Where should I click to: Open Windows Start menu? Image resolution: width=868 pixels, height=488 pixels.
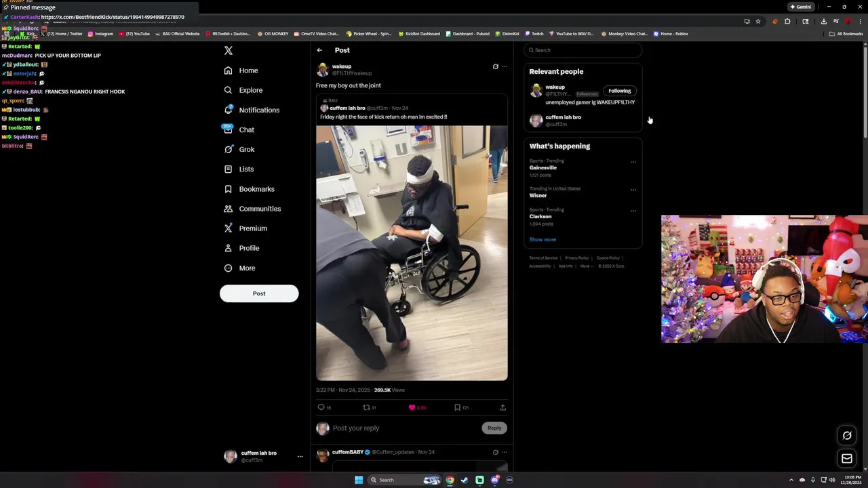(x=359, y=480)
